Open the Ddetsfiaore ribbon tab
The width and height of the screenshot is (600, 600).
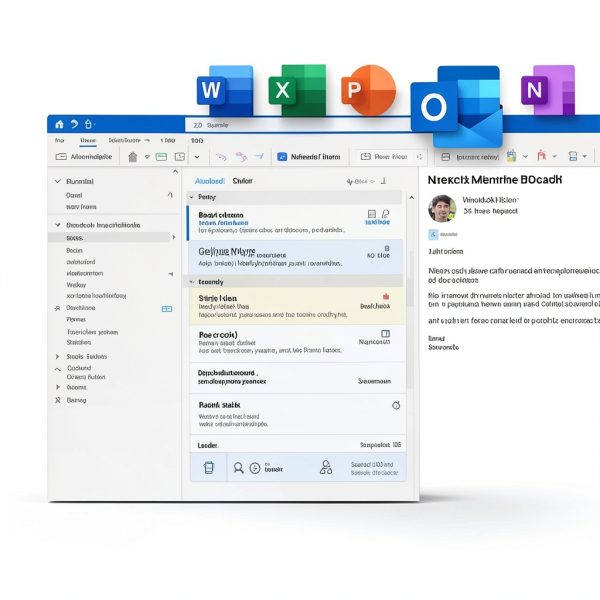(125, 140)
